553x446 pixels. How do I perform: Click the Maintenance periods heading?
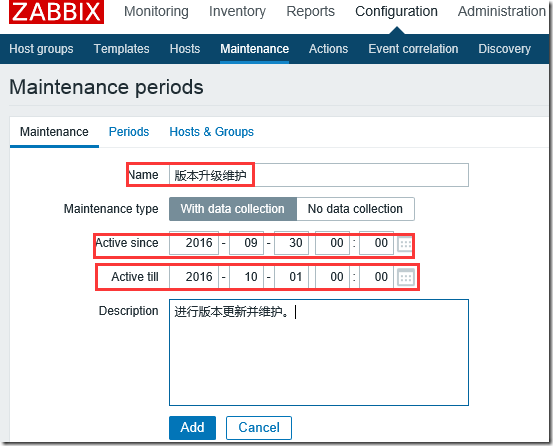click(x=106, y=87)
